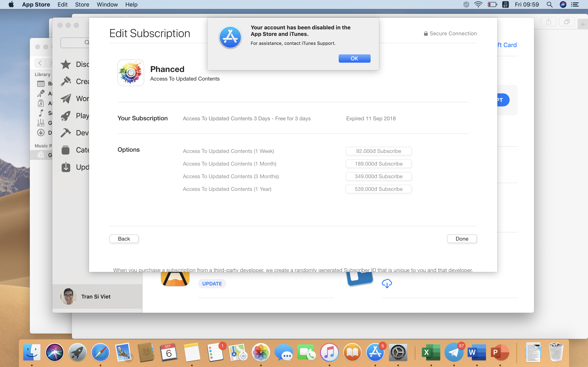Select the Develop hammer icon

[x=66, y=133]
